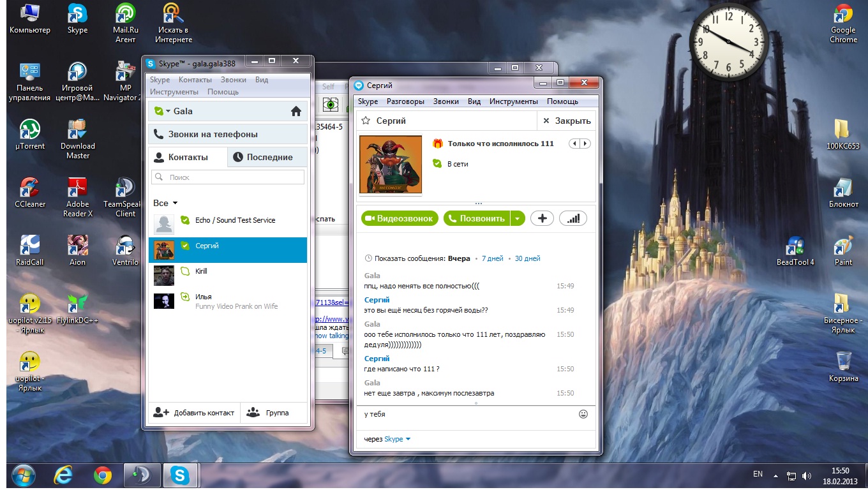Start a Видеозвонок with Сергий

400,218
